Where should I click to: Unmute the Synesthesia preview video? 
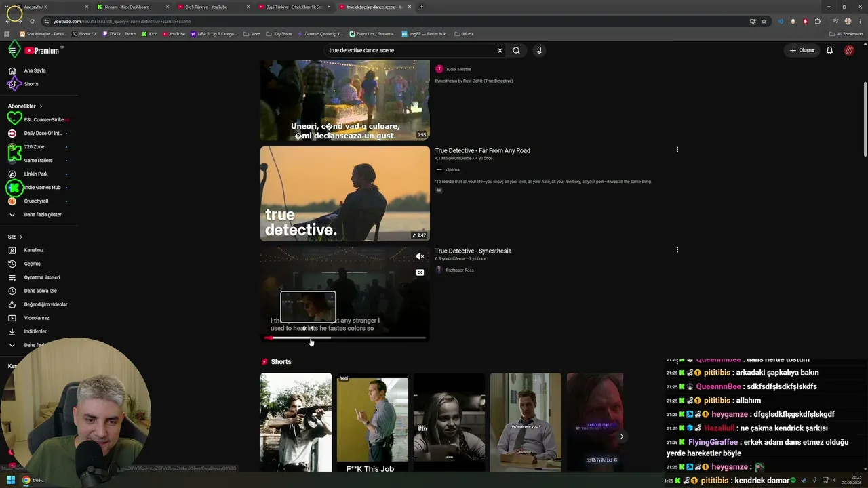click(x=420, y=256)
